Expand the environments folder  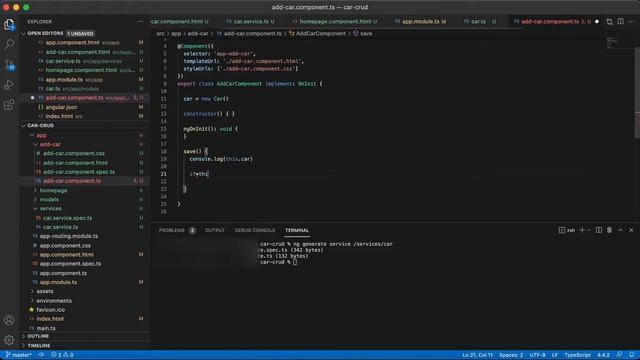tap(53, 301)
